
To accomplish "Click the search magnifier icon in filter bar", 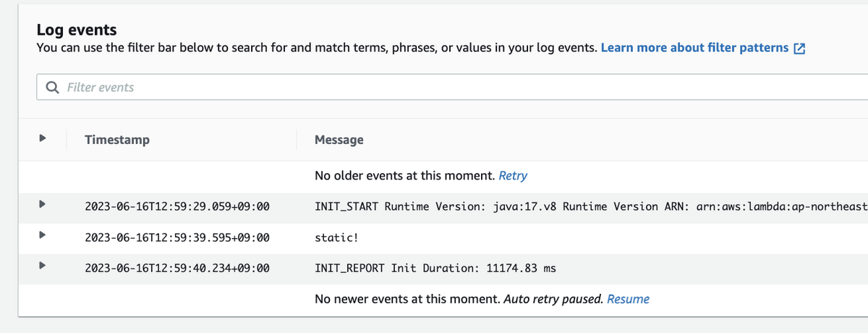I will [x=52, y=88].
